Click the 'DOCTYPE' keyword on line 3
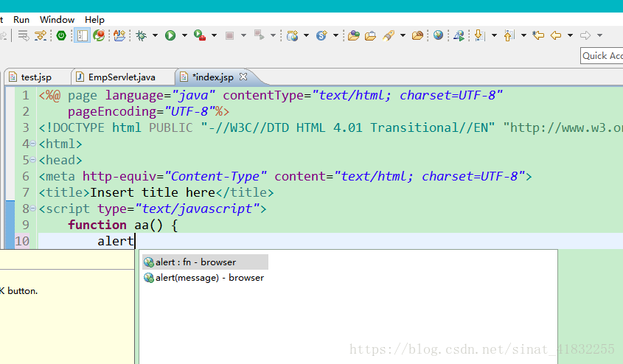 tap(79, 127)
